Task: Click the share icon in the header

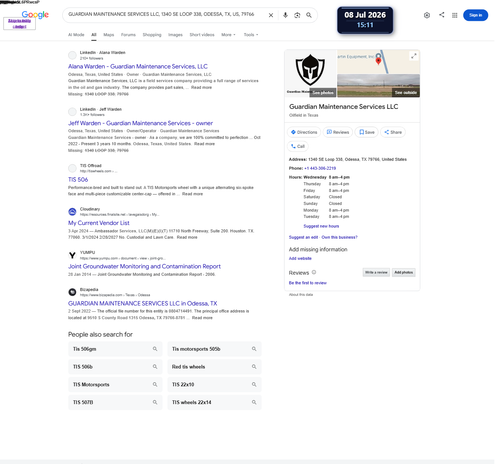Action: click(x=442, y=15)
